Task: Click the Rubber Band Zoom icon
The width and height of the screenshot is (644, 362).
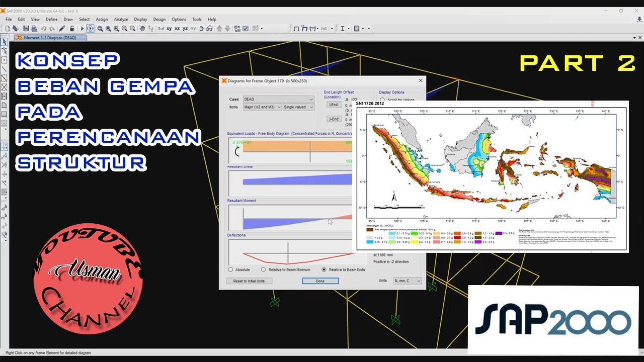Action: 100,28
